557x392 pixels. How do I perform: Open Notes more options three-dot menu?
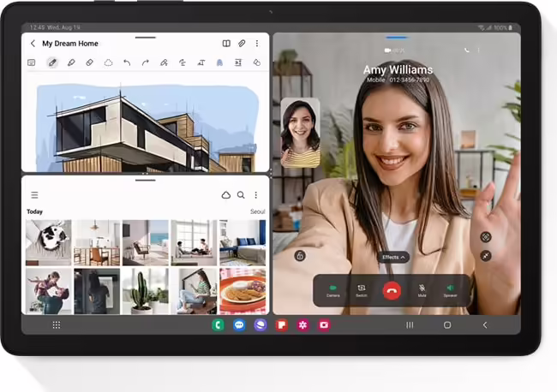(256, 44)
